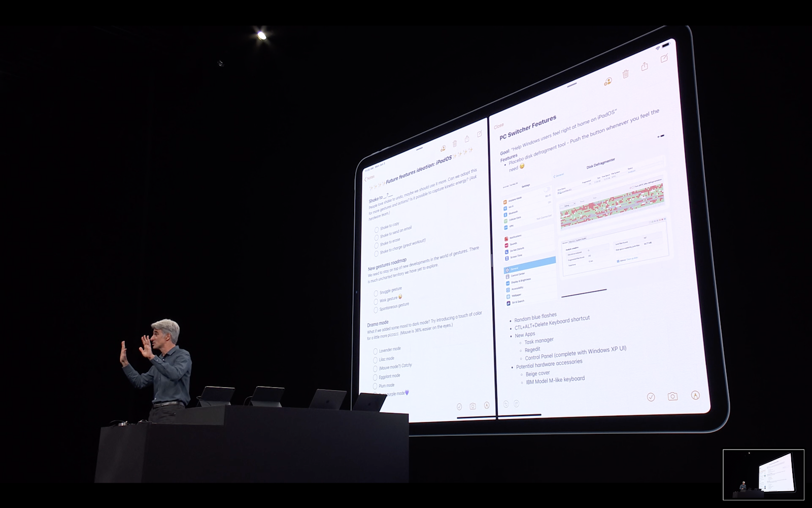Check the '(Mauve mode?) Catchy' item
The width and height of the screenshot is (812, 508).
click(376, 369)
